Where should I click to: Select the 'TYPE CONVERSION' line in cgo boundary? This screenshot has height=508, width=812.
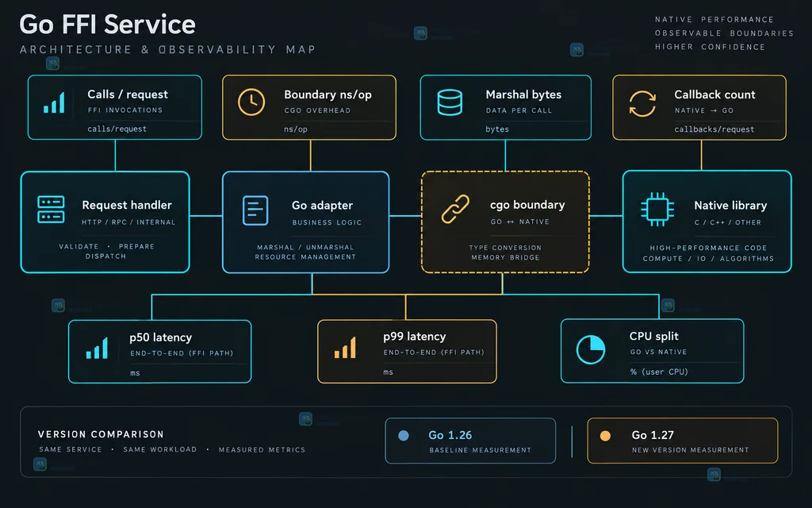[x=505, y=248]
